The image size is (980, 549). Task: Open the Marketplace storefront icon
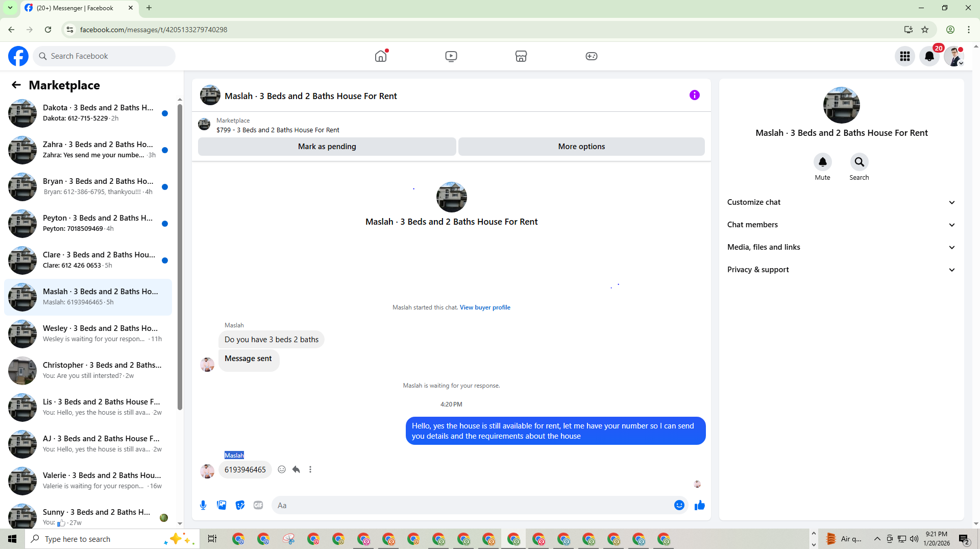coord(521,56)
